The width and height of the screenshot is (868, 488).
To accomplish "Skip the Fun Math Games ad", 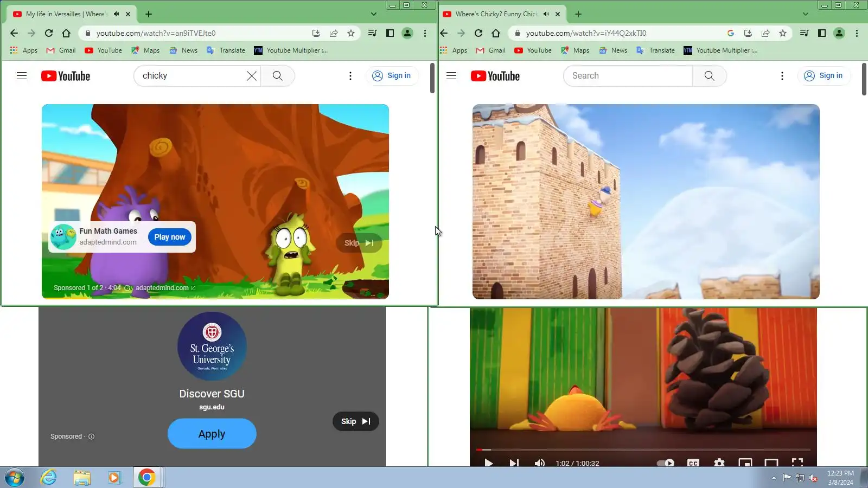I will (x=359, y=243).
